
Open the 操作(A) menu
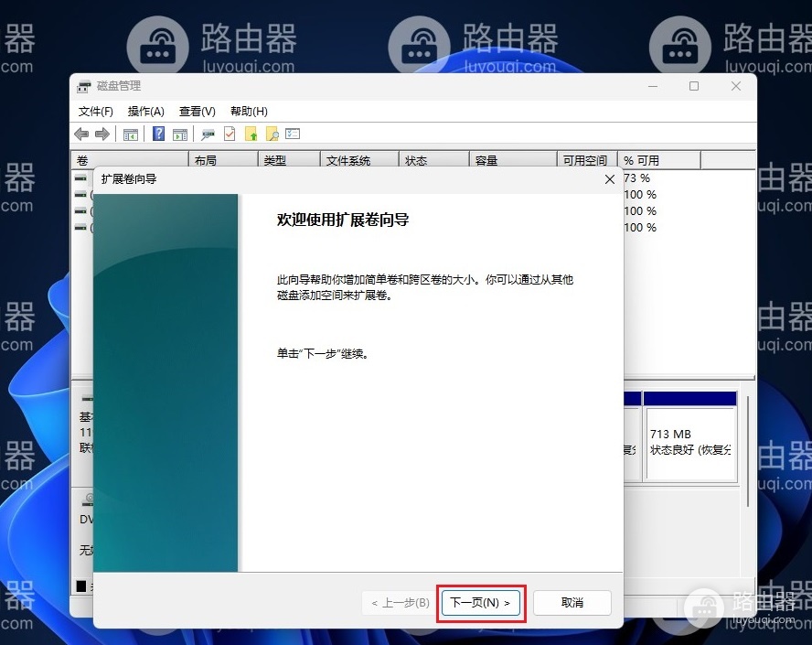tap(145, 112)
